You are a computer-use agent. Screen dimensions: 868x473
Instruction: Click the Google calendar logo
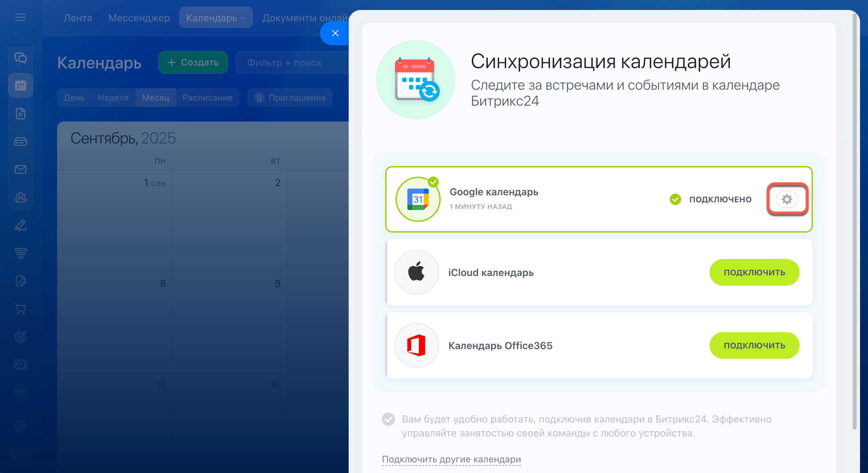(x=417, y=199)
